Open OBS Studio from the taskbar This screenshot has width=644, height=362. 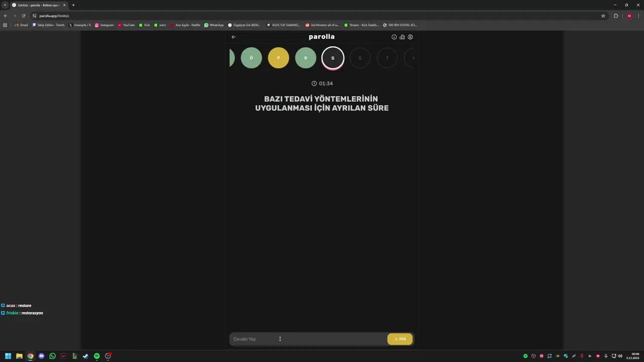(108, 356)
